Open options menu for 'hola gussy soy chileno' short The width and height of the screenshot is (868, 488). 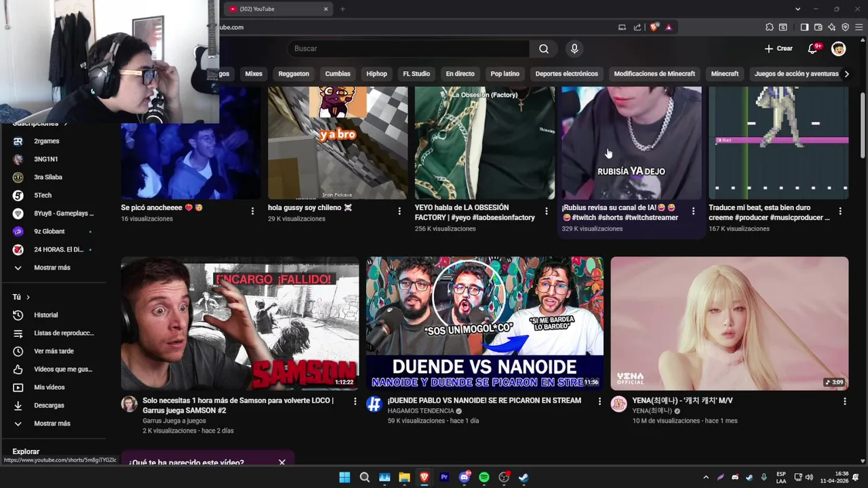pos(399,211)
